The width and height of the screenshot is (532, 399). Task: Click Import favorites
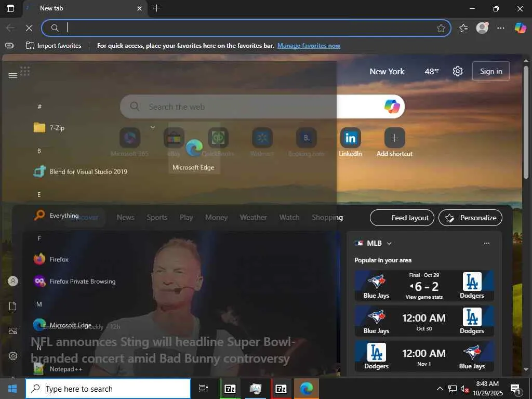(54, 46)
